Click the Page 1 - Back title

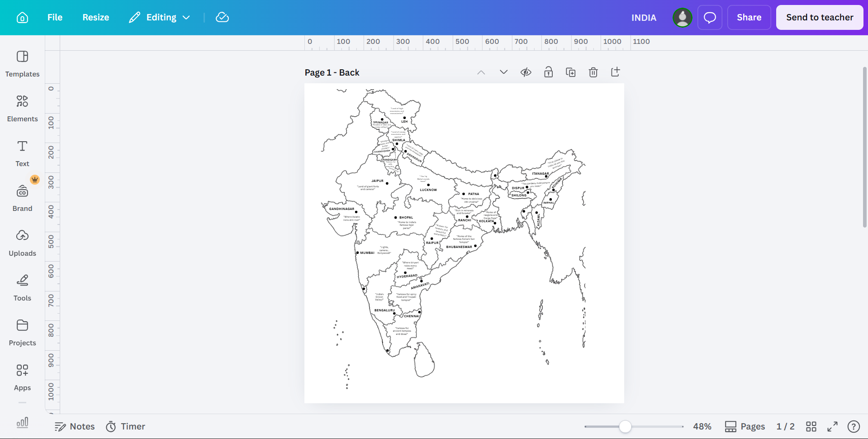point(332,72)
